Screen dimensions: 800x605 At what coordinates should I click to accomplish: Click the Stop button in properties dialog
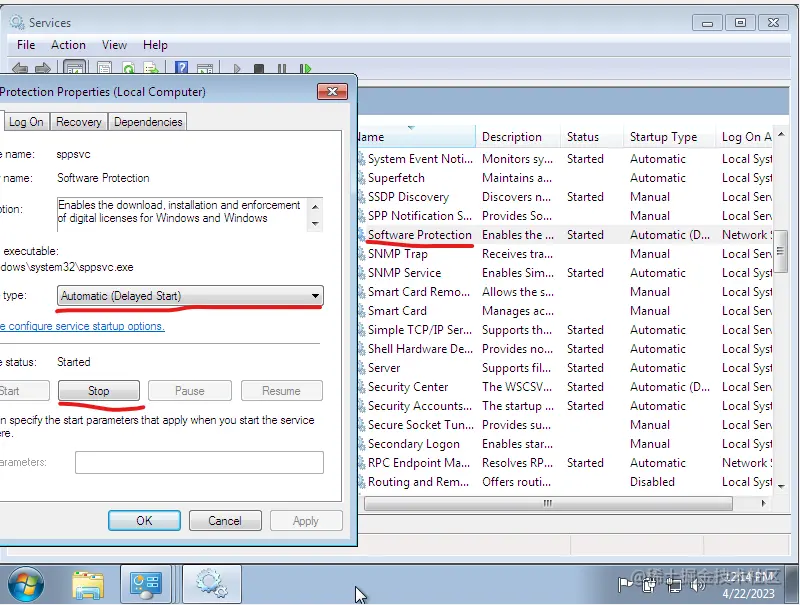click(x=98, y=391)
